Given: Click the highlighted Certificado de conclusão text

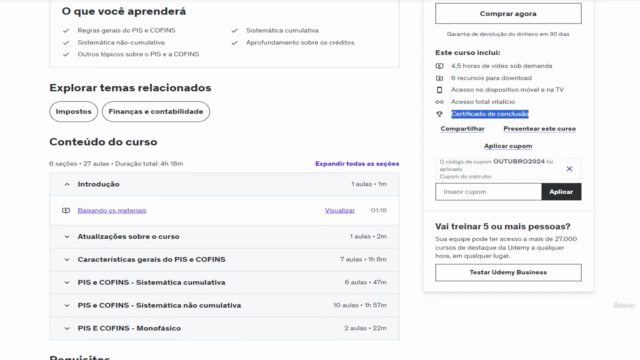Looking at the screenshot, I should point(490,114).
